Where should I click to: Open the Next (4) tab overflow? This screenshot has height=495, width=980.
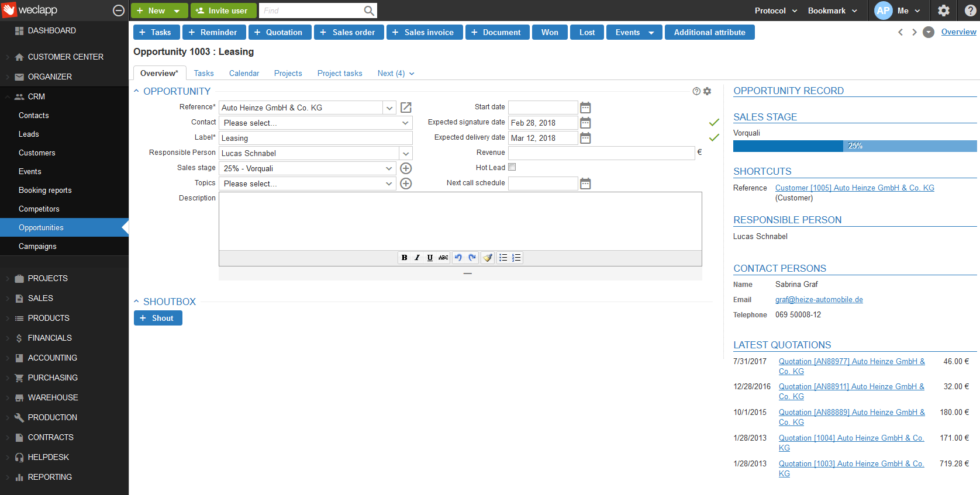pos(396,73)
